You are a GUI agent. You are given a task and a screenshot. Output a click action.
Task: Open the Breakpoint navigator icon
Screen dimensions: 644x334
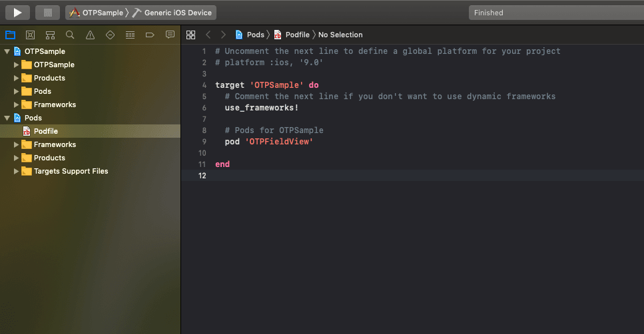[150, 35]
